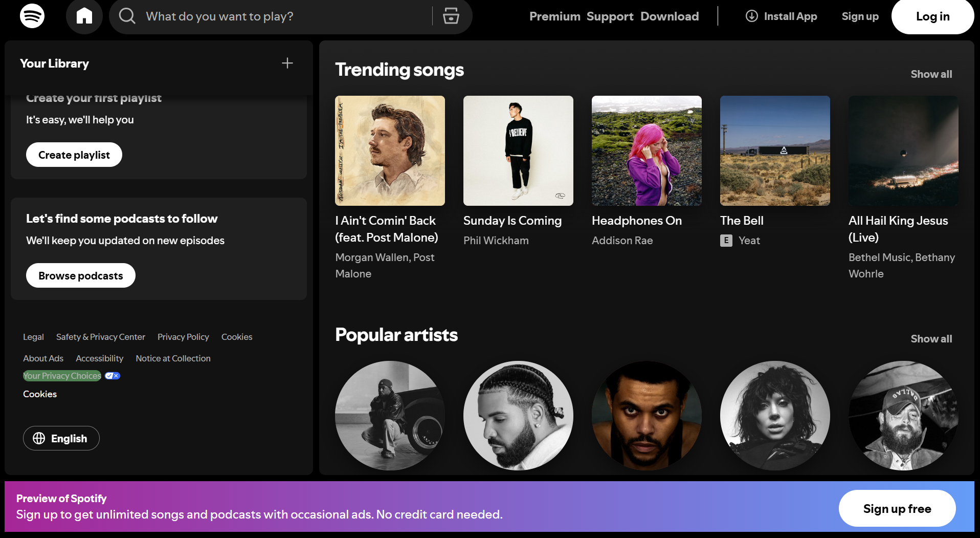Create playlist with plus icon in Your Library

point(287,63)
